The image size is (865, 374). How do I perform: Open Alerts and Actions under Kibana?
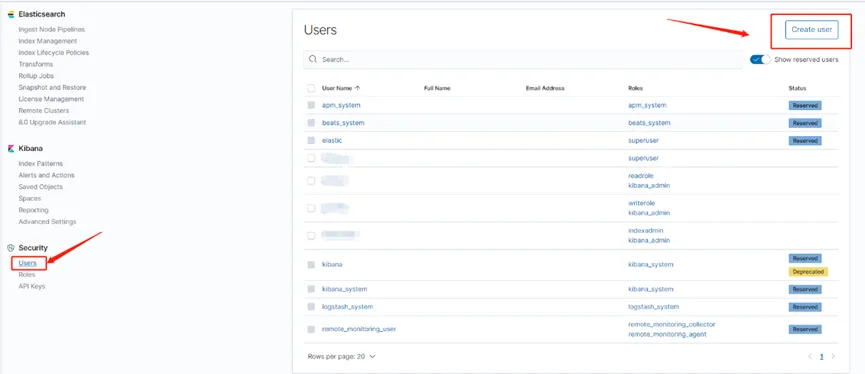[46, 175]
